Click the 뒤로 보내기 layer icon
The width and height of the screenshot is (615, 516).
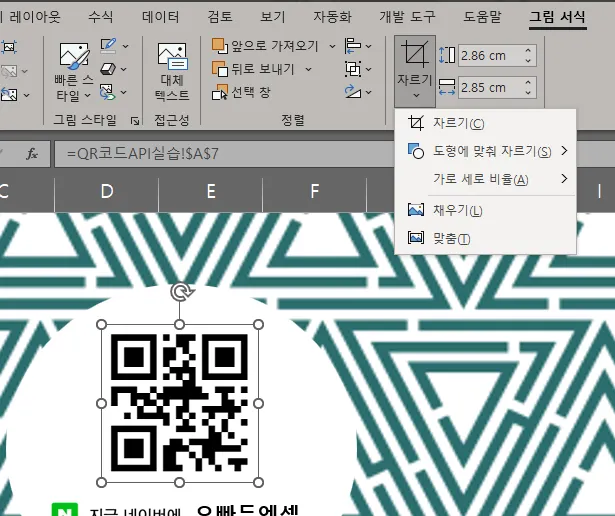click(220, 69)
